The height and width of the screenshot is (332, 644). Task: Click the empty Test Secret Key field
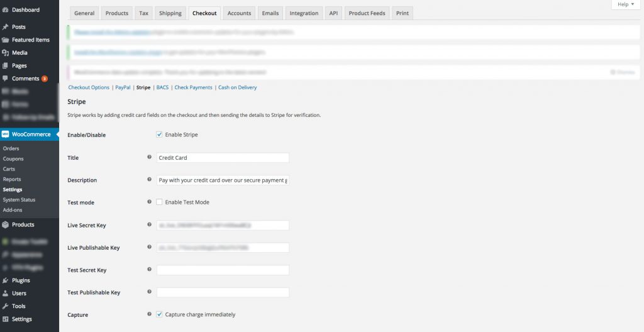point(223,270)
